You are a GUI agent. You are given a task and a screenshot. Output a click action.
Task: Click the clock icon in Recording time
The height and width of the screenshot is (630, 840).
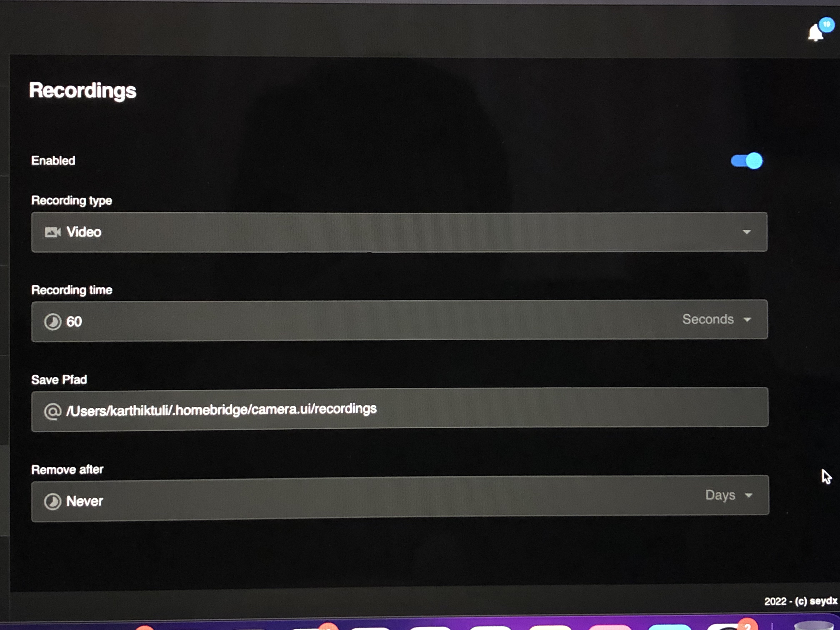pos(52,322)
